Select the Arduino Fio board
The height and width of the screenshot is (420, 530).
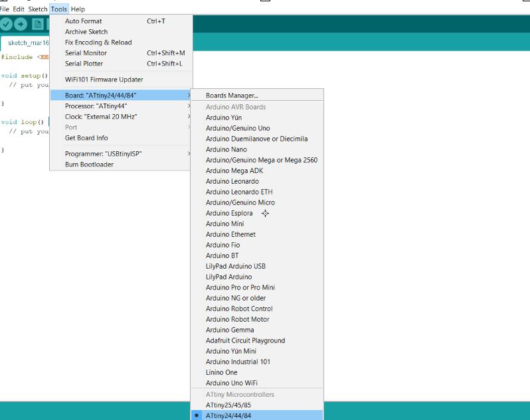click(257, 245)
